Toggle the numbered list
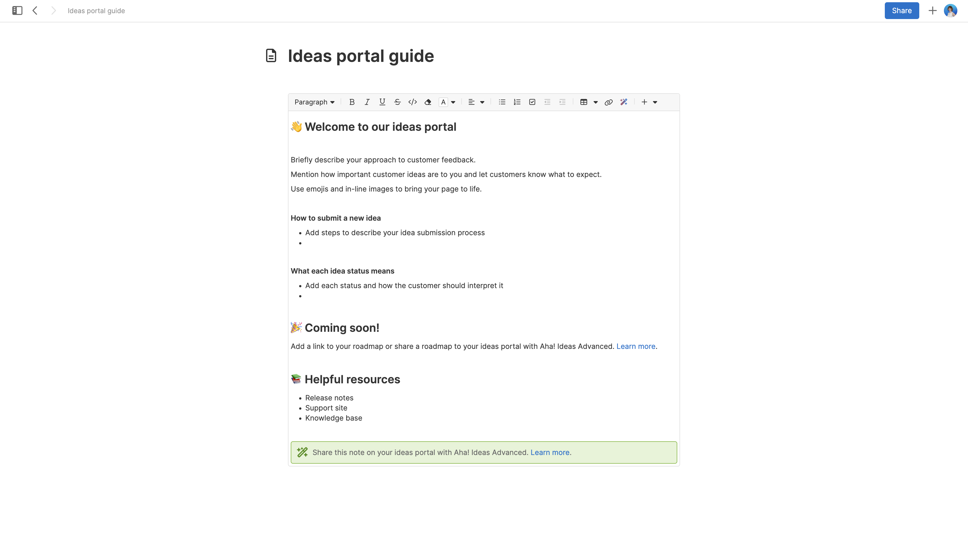Image resolution: width=968 pixels, height=560 pixels. (517, 102)
